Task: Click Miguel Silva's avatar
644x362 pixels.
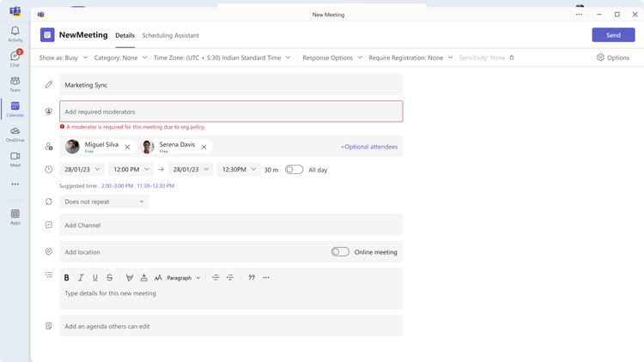Action: pyautogui.click(x=72, y=147)
